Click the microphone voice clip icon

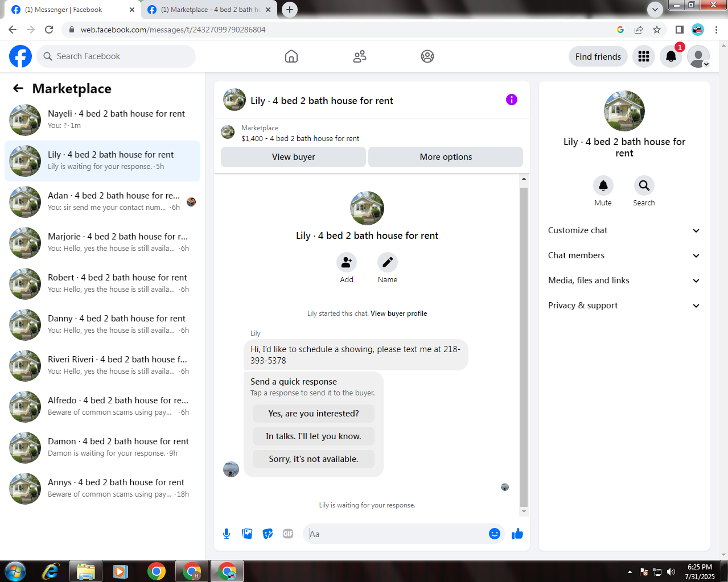coord(227,534)
